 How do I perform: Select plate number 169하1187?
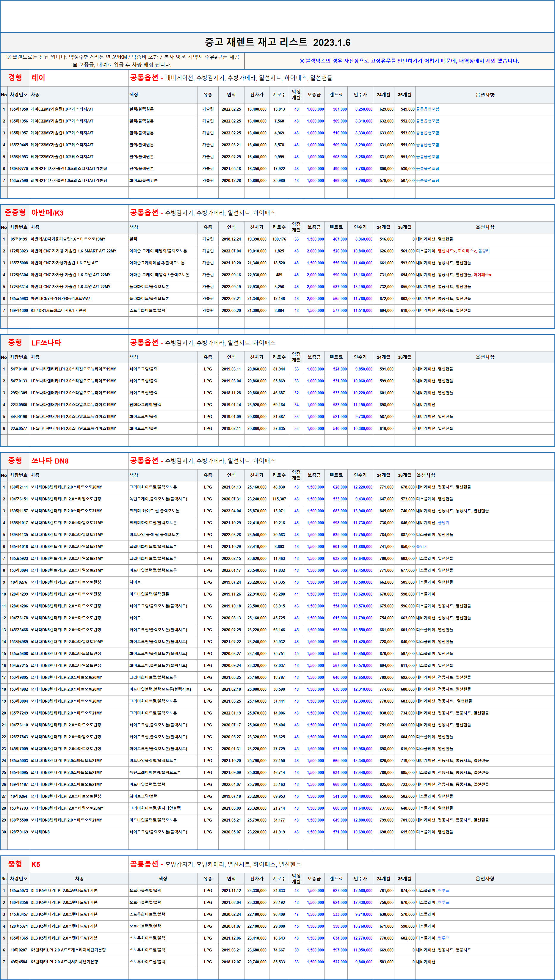point(19,785)
